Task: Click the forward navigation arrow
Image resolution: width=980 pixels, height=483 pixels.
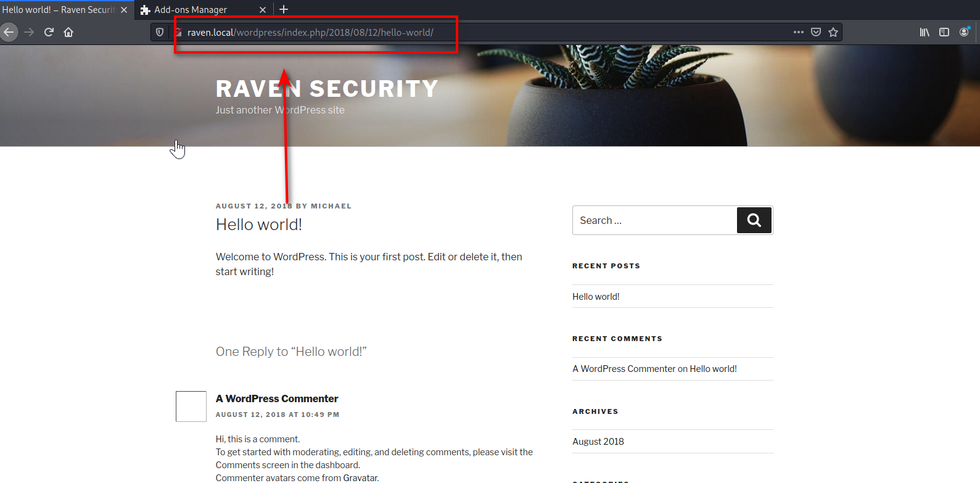Action: [x=29, y=32]
